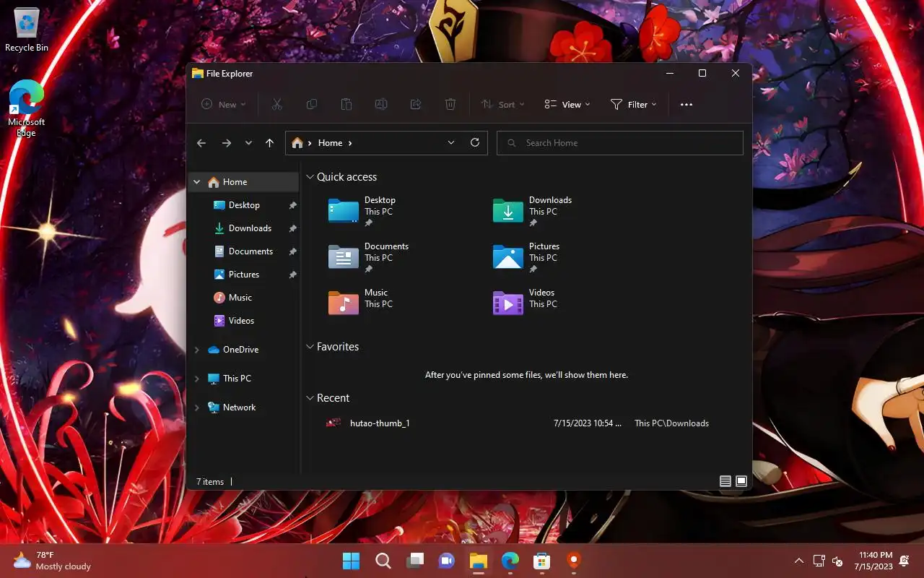Go back with the left arrow

pyautogui.click(x=201, y=143)
